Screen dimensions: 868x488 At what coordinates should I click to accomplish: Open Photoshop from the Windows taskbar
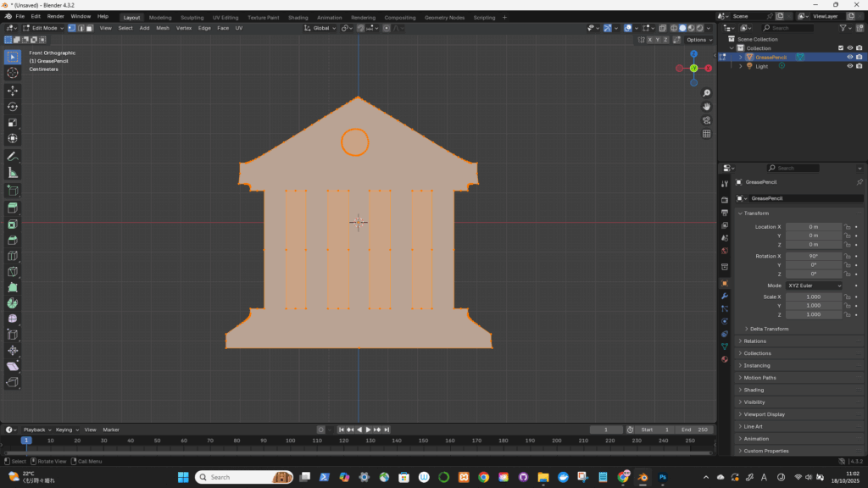coord(662,477)
